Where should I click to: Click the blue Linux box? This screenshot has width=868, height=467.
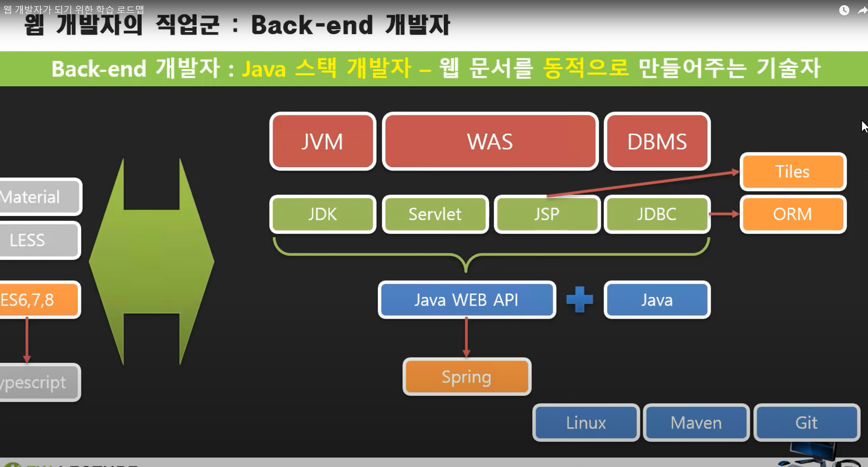pos(586,422)
